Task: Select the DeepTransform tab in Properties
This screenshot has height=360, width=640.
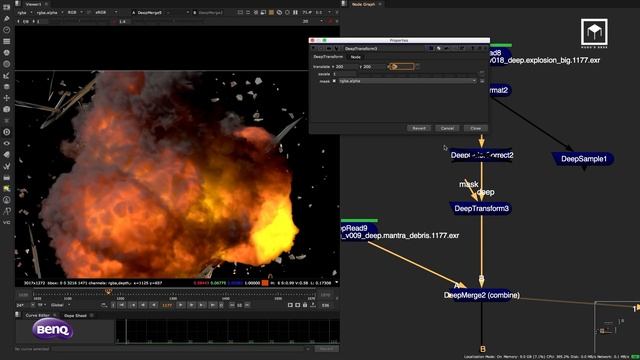Action: click(x=328, y=57)
